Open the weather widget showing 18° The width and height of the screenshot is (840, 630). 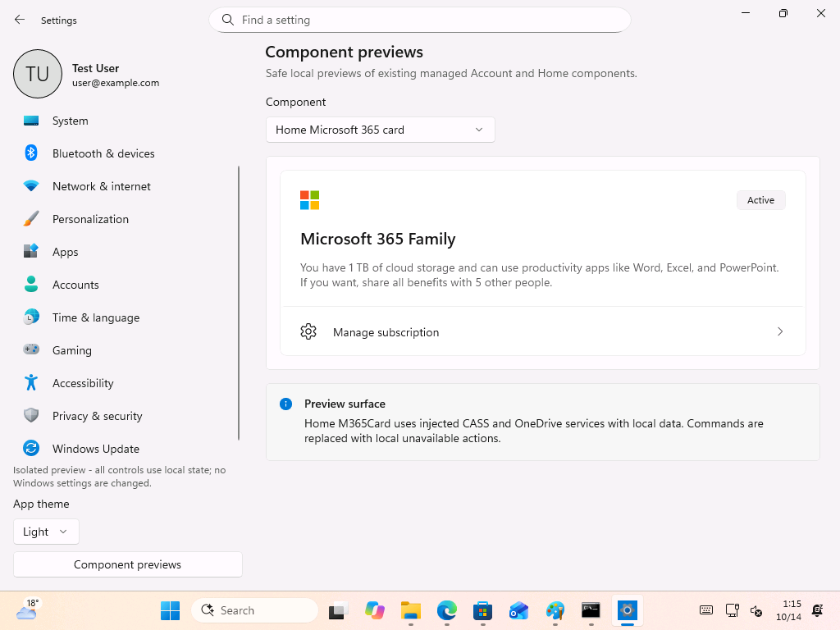(28, 609)
